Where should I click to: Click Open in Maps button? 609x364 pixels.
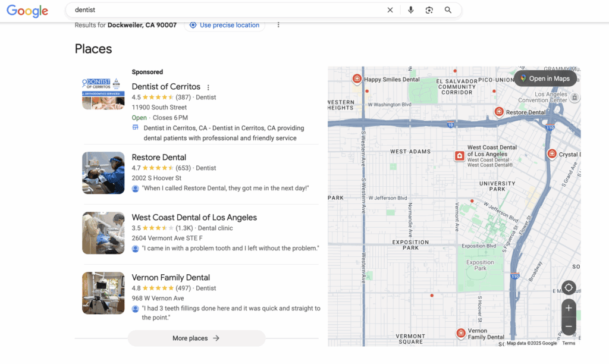pos(545,79)
